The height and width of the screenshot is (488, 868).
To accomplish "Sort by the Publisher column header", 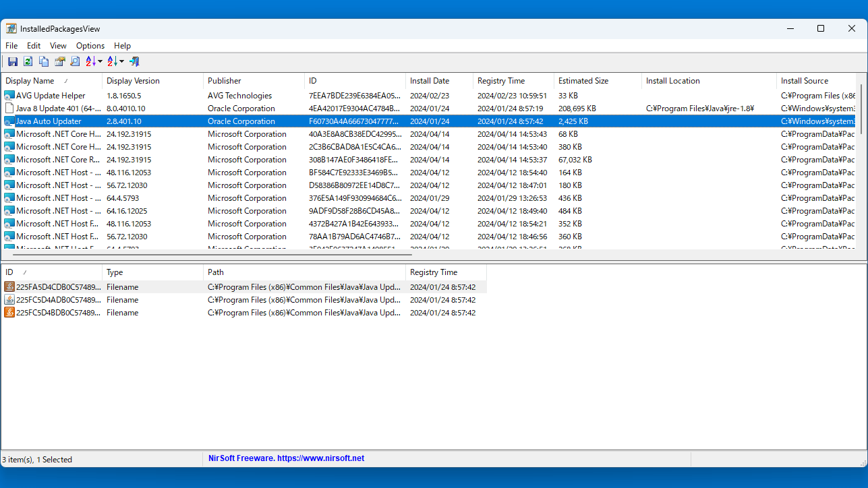I will click(254, 81).
